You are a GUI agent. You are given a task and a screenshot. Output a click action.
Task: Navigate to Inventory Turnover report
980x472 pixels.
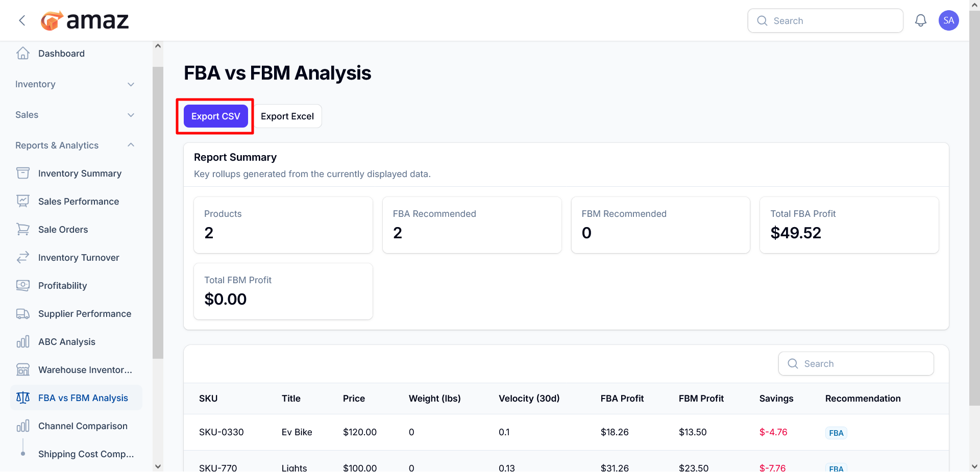76,258
